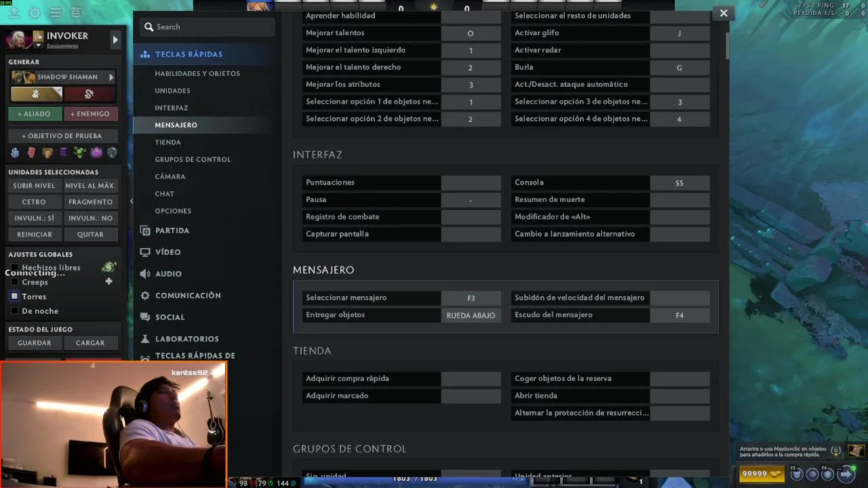The width and height of the screenshot is (868, 488).
Task: Click the quick-buy scroll item icon
Action: [856, 450]
